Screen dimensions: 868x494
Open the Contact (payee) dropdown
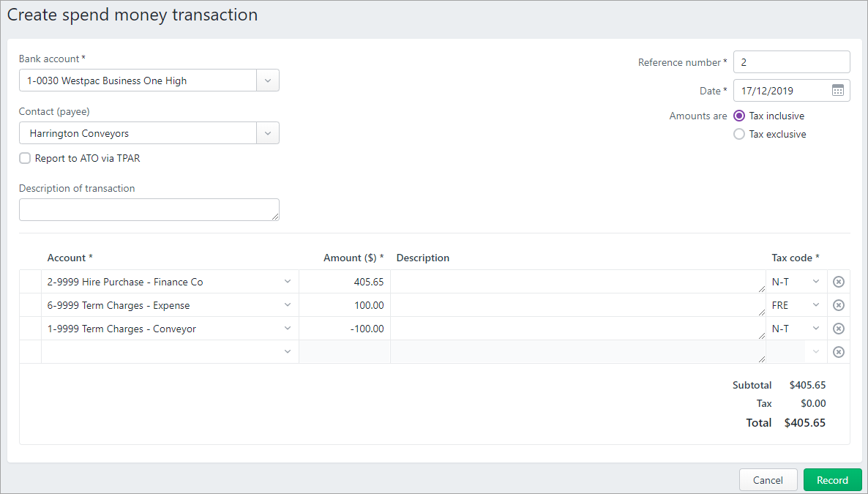point(268,132)
